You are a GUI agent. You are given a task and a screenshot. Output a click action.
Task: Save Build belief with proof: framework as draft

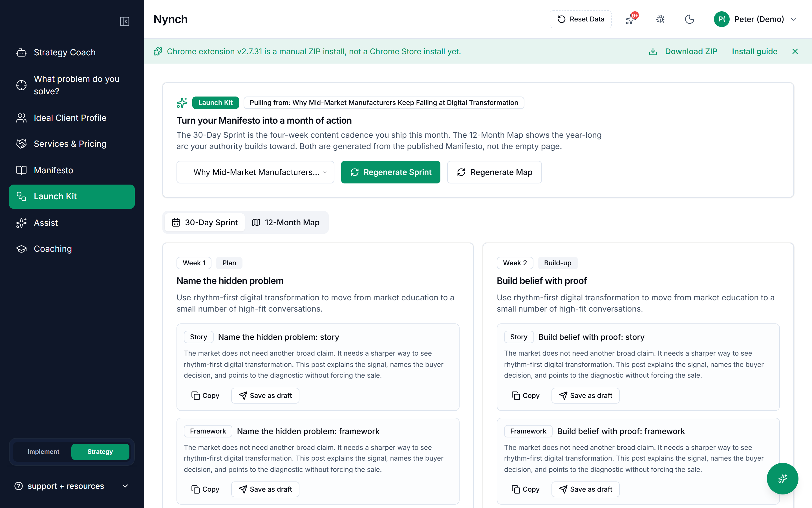click(x=586, y=489)
